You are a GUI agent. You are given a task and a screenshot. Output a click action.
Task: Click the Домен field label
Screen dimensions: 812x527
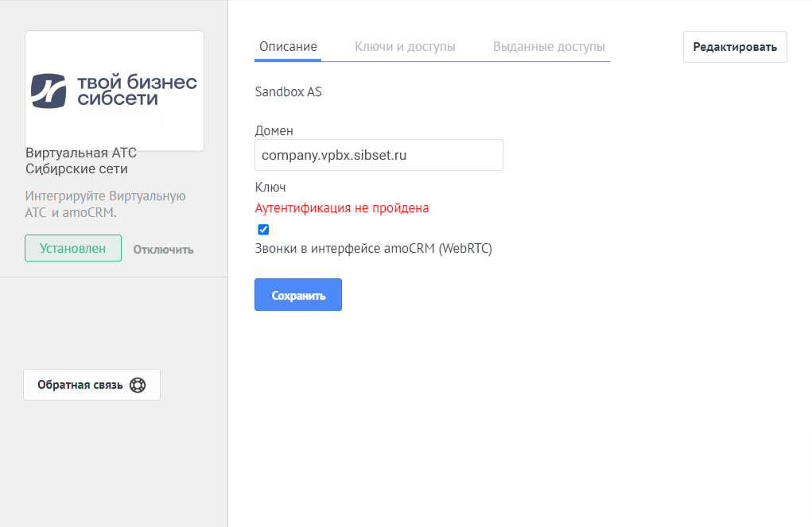point(274,130)
